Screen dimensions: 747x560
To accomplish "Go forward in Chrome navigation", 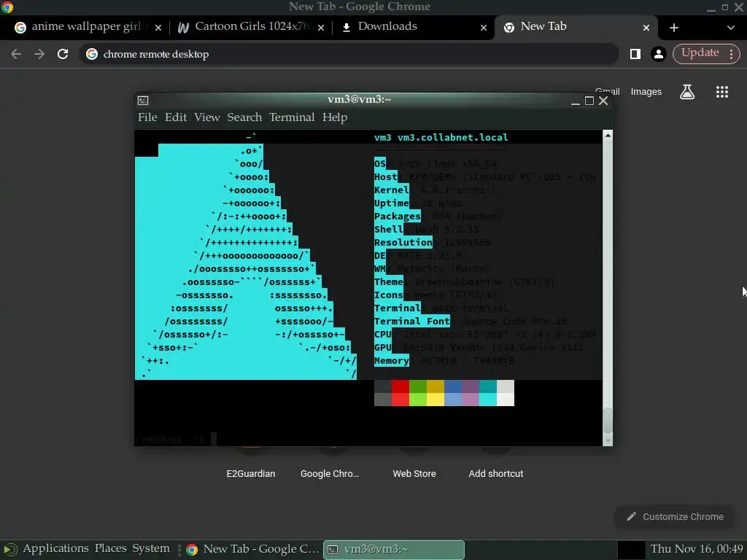I will pos(39,54).
